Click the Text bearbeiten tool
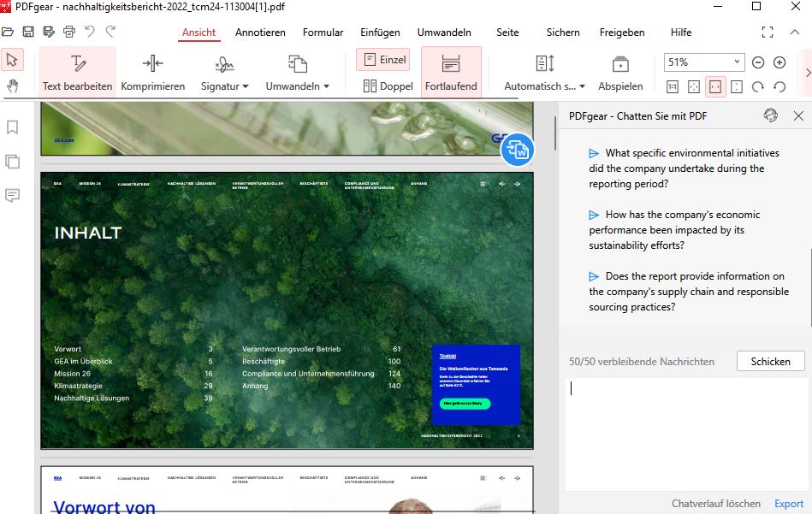The width and height of the screenshot is (812, 514). 77,72
